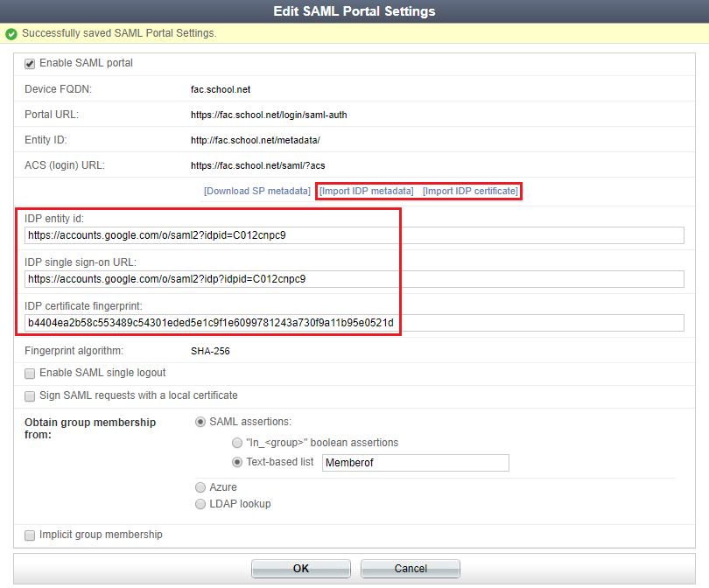
Task: Focus the IDP entity id field
Action: pos(354,235)
